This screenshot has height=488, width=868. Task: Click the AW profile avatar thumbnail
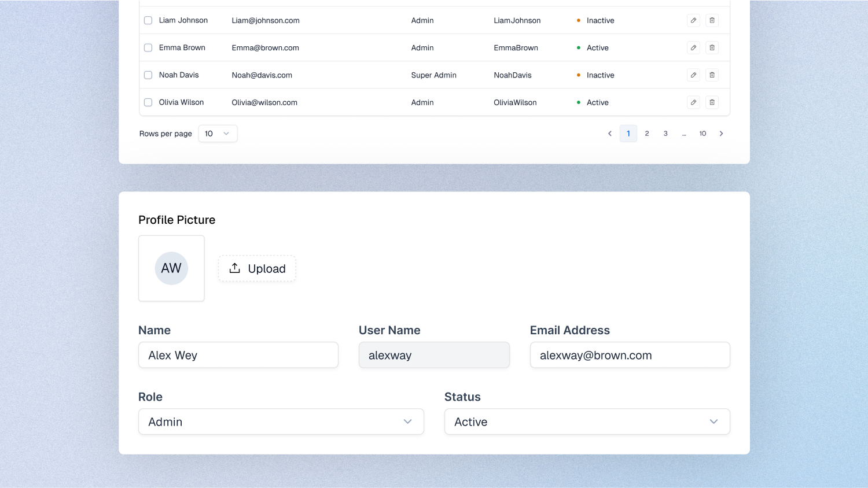coord(171,268)
